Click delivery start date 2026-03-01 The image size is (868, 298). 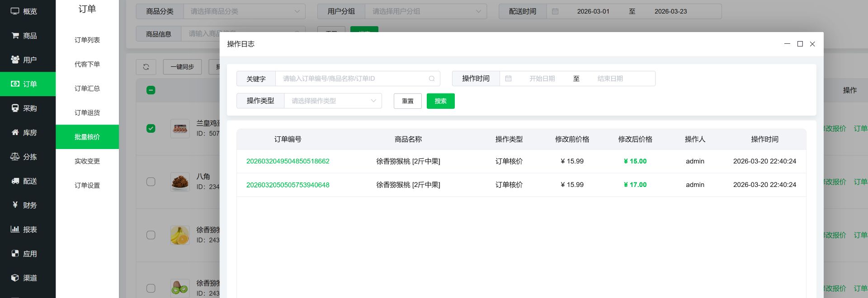(593, 11)
